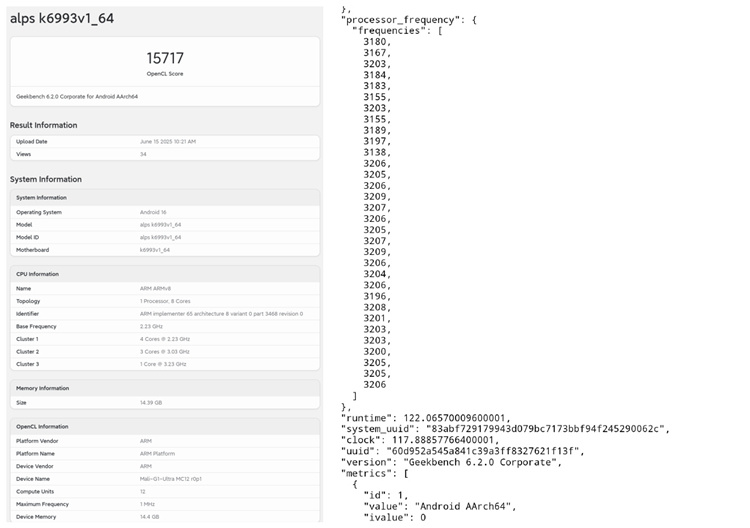
Task: Click the frequency value 3204
Action: tap(377, 274)
